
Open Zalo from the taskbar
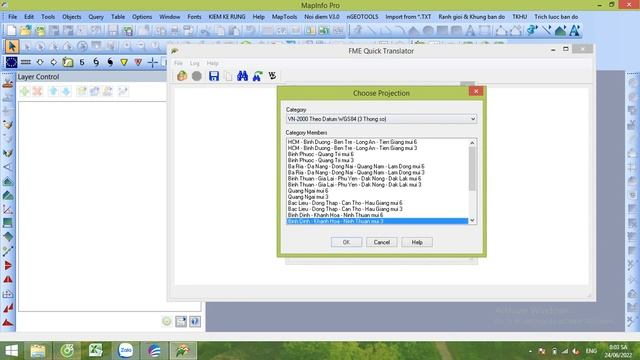(125, 351)
